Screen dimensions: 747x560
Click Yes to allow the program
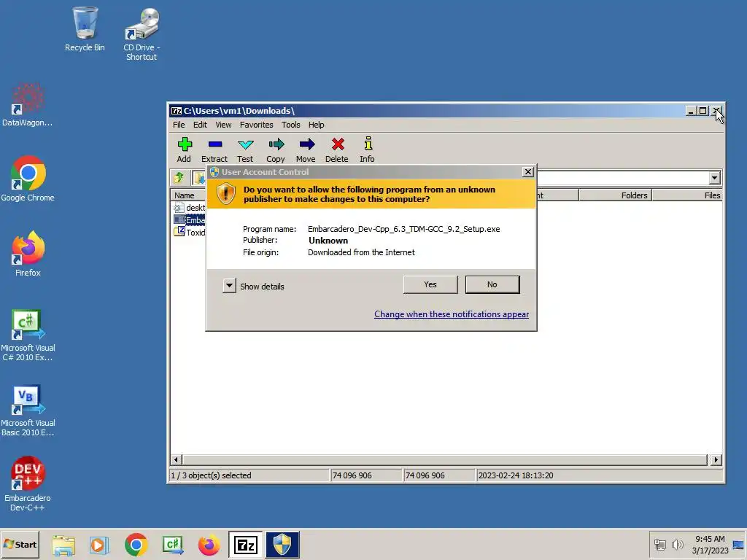pyautogui.click(x=430, y=284)
